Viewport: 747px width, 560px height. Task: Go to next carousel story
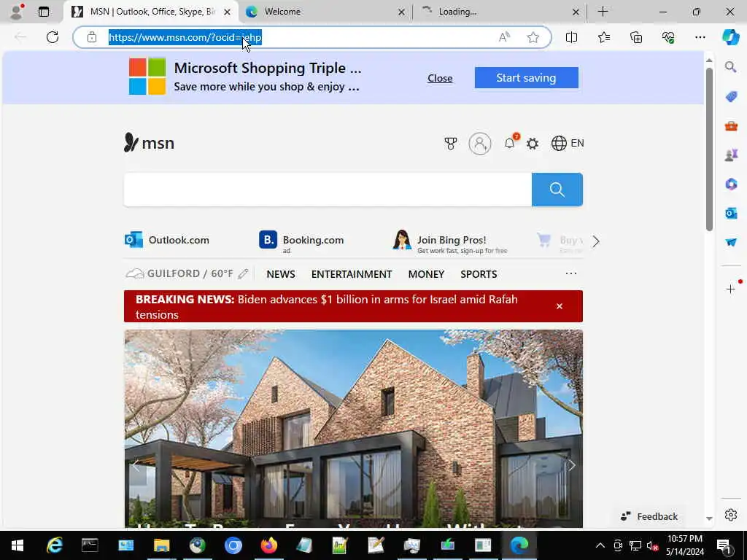(x=571, y=465)
